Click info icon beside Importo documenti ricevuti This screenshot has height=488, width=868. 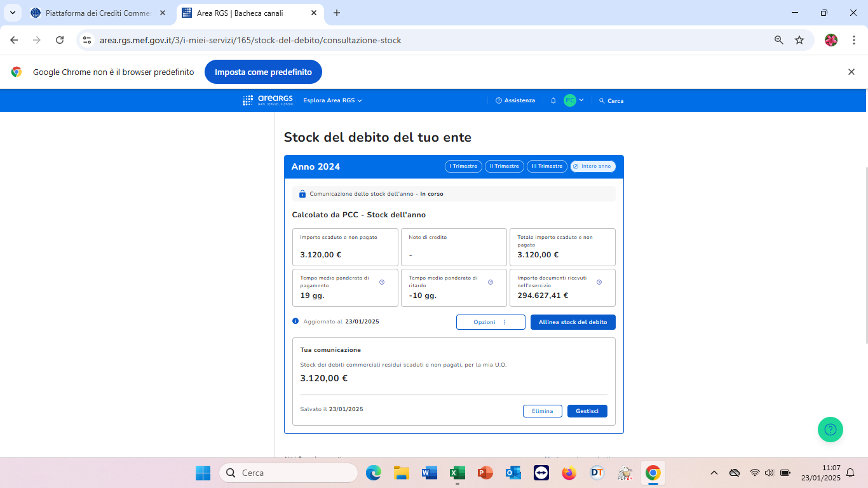pos(599,282)
